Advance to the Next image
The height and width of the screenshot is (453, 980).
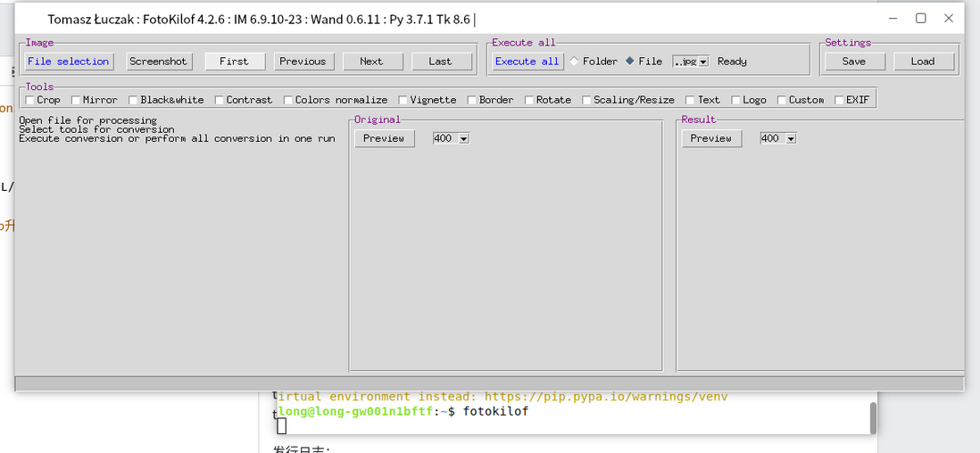coord(371,62)
